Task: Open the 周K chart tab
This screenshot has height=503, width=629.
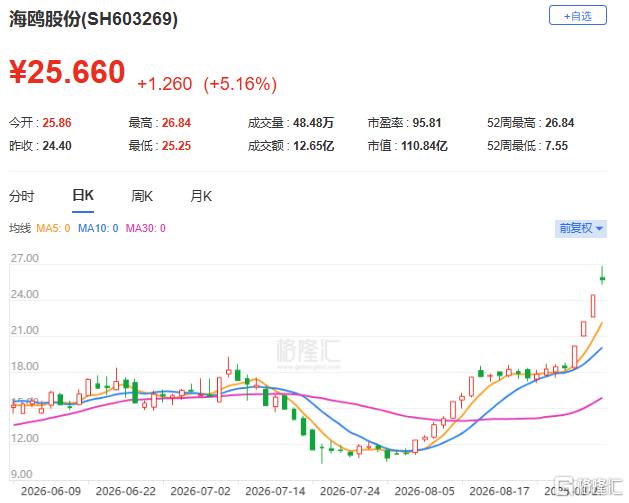Action: pos(142,196)
